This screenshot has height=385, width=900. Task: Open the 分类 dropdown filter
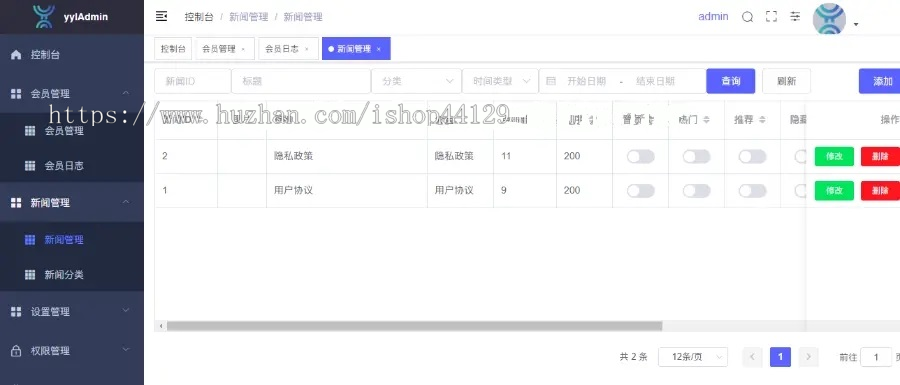pyautogui.click(x=417, y=81)
